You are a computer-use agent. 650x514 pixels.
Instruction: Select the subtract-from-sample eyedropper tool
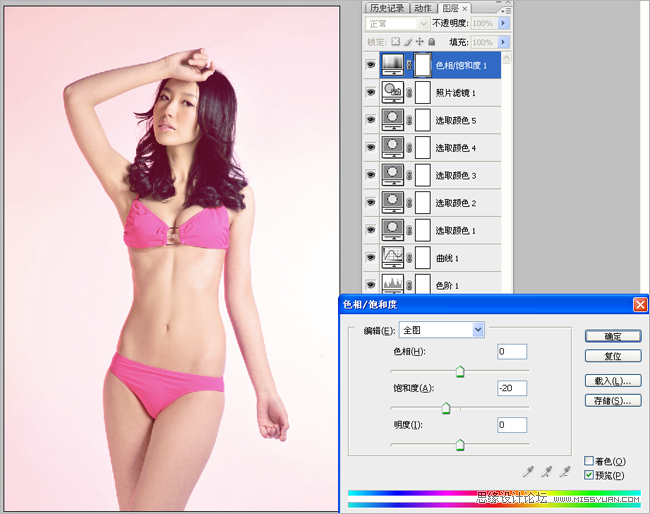coord(565,471)
